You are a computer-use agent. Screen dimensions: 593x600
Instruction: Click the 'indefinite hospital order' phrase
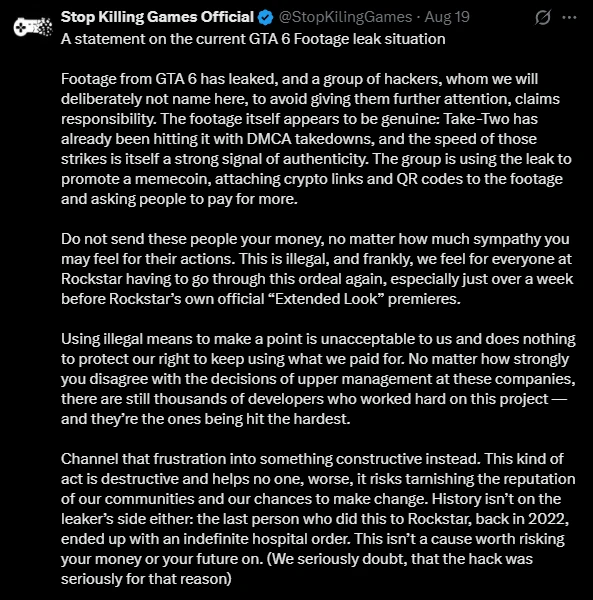(266, 538)
